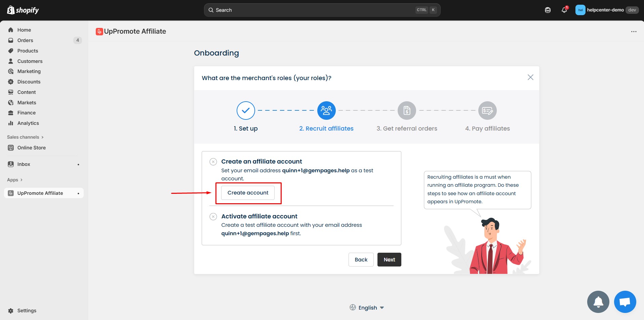Toggle the status circle next to Create an affiliate account
The width and height of the screenshot is (644, 320).
(213, 162)
